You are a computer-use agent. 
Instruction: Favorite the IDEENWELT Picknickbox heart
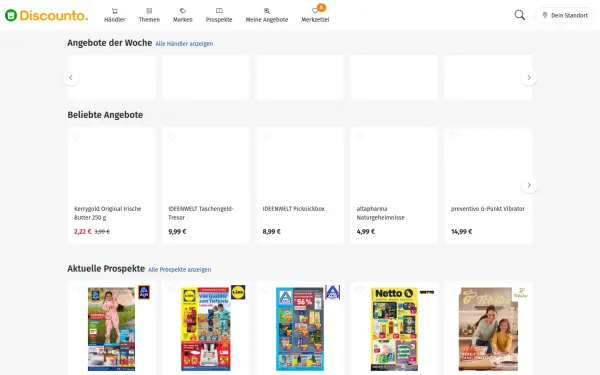pyautogui.click(x=266, y=137)
